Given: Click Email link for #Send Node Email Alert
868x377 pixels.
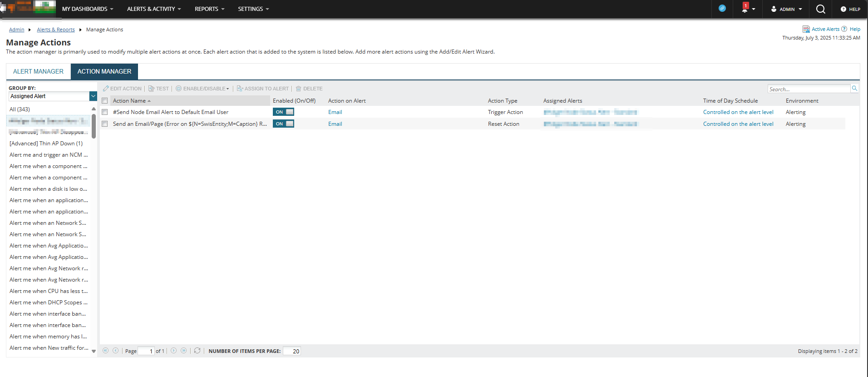Looking at the screenshot, I should tap(335, 112).
